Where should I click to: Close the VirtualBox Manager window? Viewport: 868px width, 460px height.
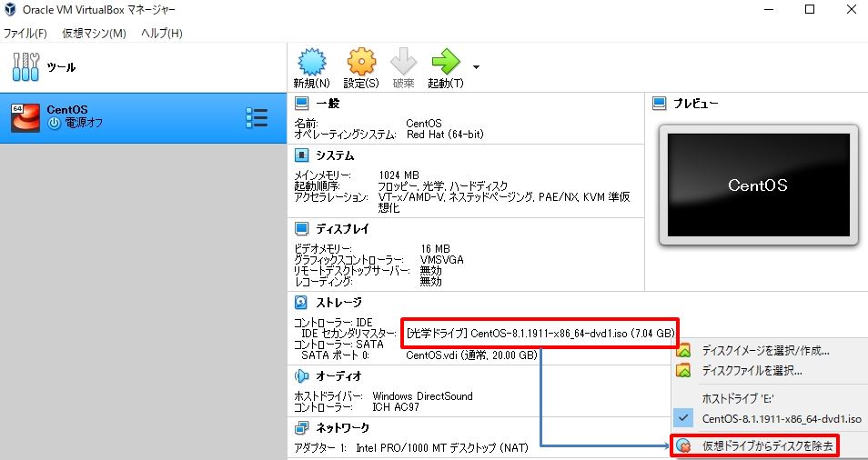[852, 9]
